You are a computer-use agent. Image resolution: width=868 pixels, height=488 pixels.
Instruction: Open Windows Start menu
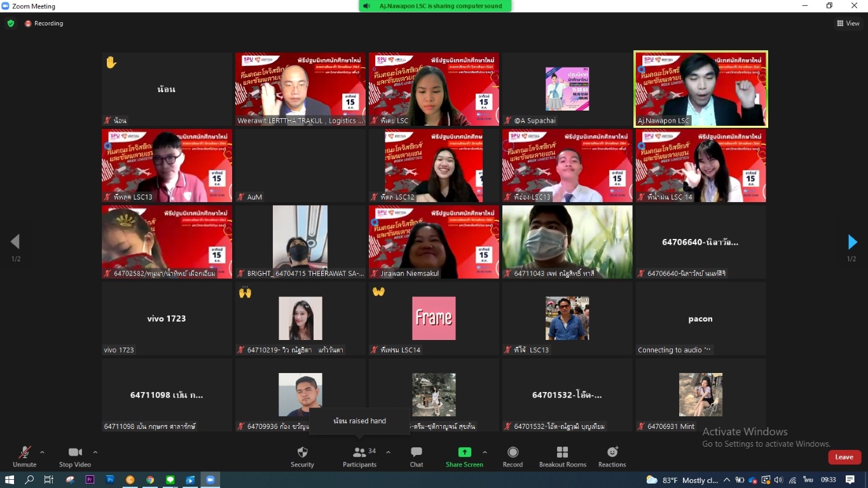click(x=10, y=480)
